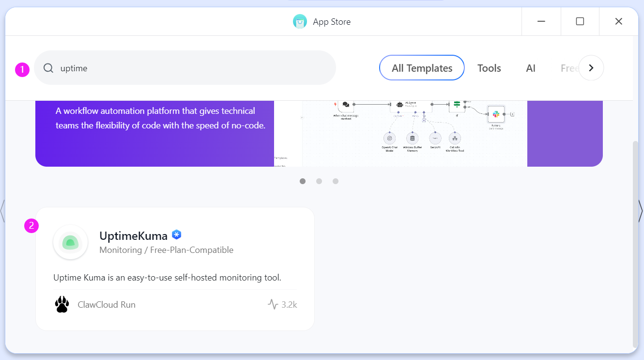Viewport: 644px width, 360px height.
Task: Click the ClawCloud Run paw logo
Action: click(62, 305)
